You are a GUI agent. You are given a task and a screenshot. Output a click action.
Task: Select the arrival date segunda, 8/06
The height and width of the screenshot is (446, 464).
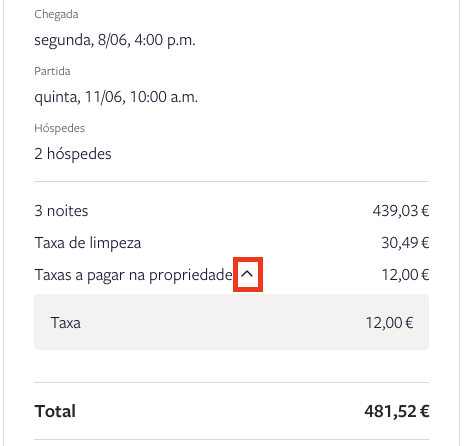pos(82,40)
